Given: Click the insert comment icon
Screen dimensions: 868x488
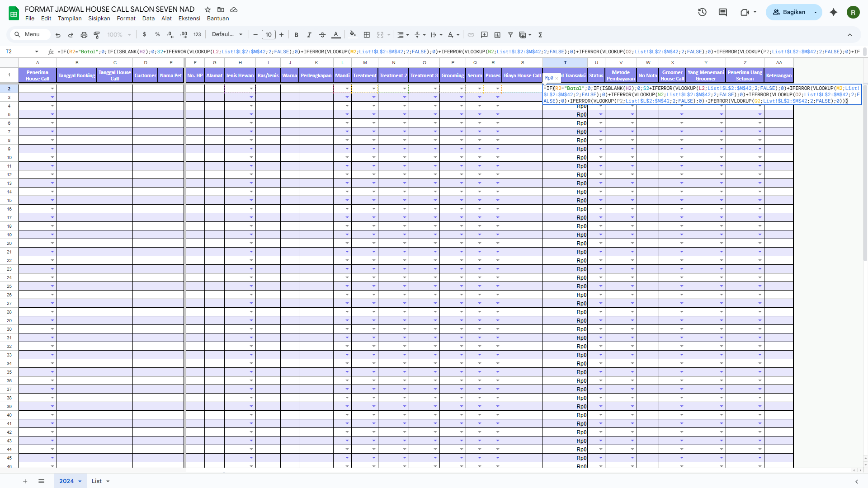Looking at the screenshot, I should [x=484, y=35].
